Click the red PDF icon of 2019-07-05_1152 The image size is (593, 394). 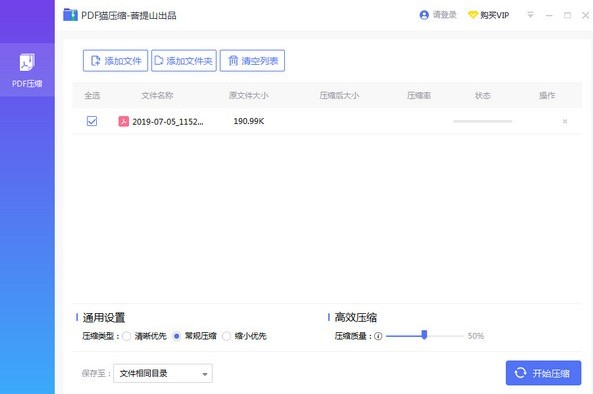[124, 121]
